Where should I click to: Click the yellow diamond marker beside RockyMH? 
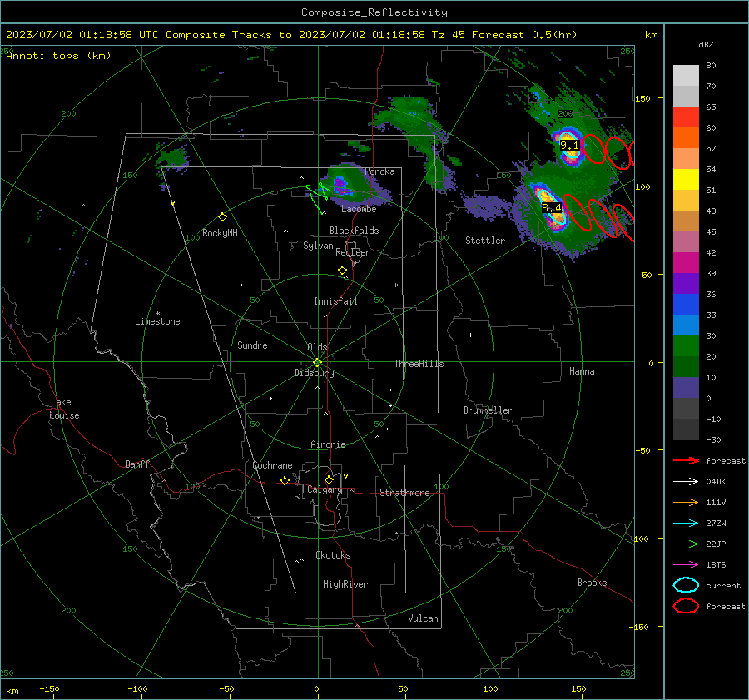coord(222,217)
